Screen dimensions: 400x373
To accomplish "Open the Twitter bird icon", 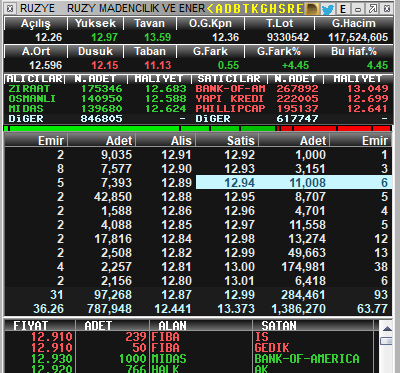I will [x=327, y=9].
